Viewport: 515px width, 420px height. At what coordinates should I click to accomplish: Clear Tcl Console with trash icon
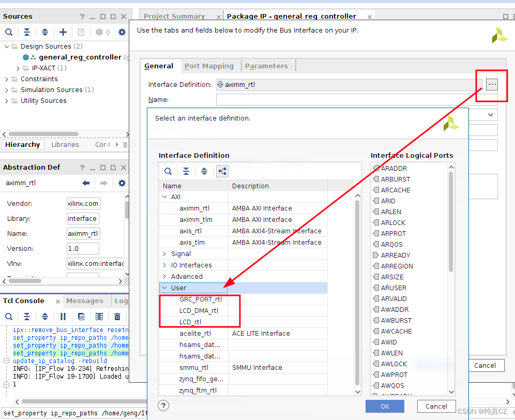click(x=117, y=317)
